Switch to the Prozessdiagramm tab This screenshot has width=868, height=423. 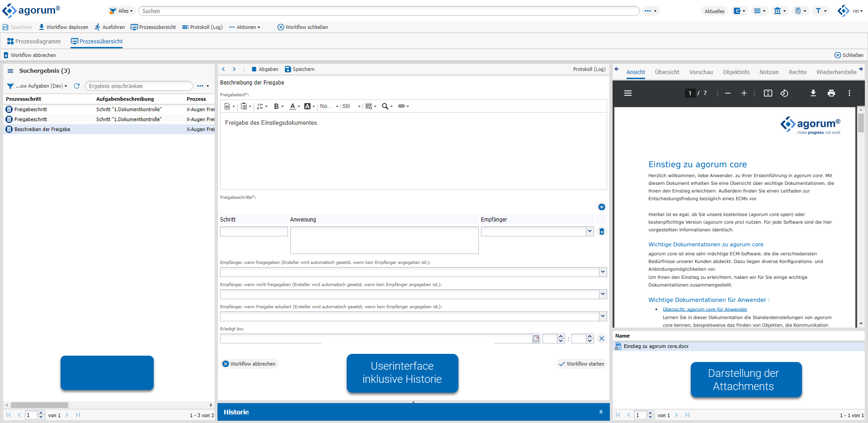[34, 41]
